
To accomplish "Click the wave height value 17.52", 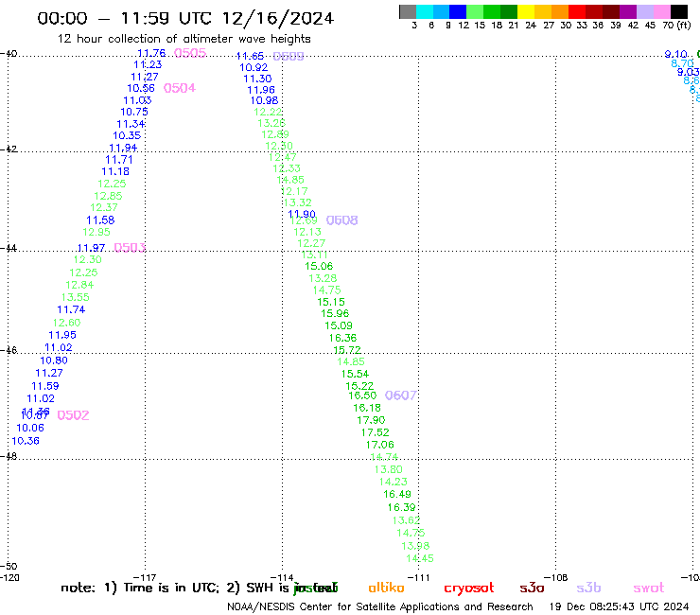I will [x=376, y=431].
